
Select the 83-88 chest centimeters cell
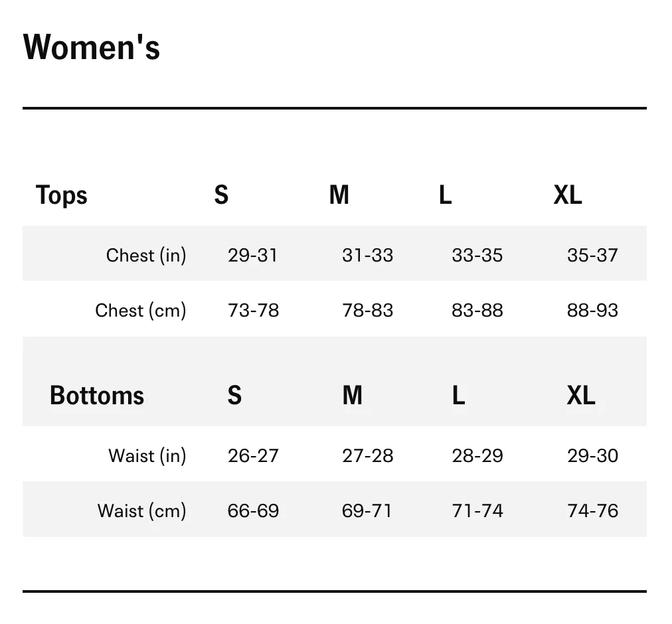477,310
